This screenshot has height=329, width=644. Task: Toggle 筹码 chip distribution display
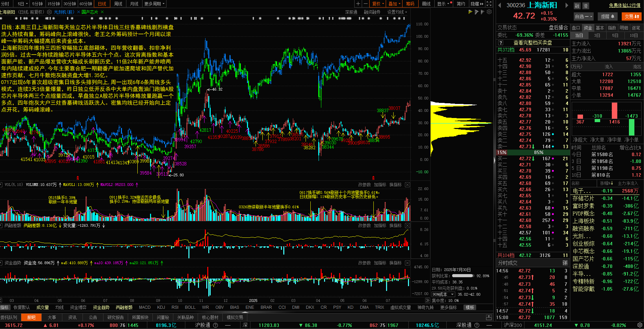click(410, 4)
